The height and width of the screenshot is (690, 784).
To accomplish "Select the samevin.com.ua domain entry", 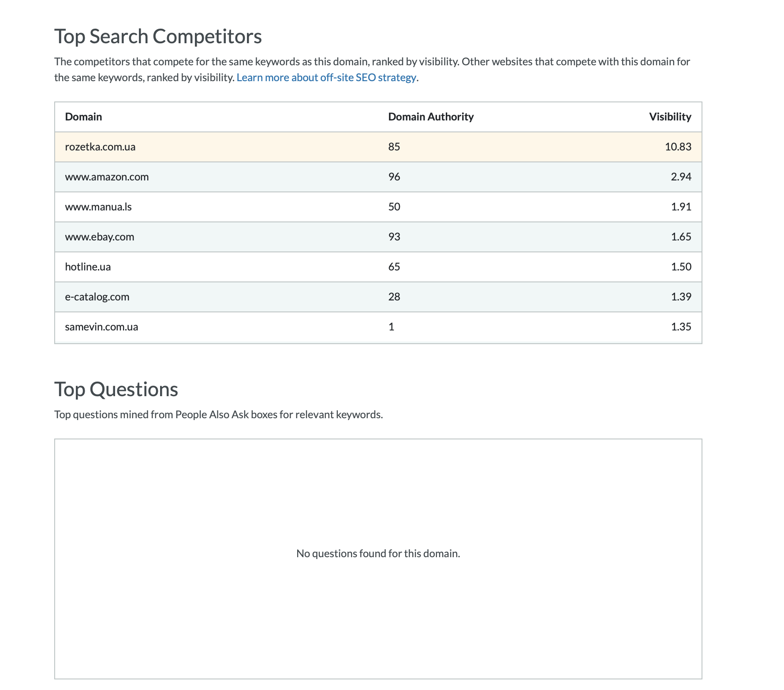I will (x=101, y=327).
